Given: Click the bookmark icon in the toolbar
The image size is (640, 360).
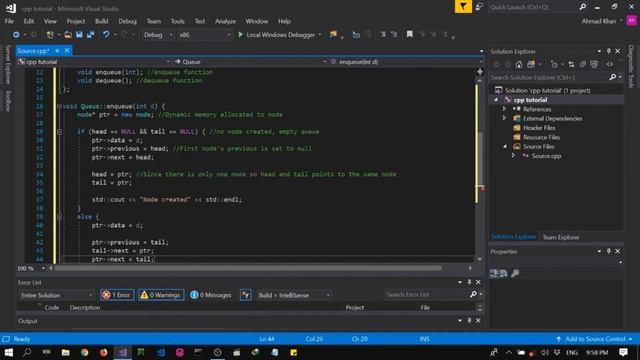Looking at the screenshot, I should tap(409, 35).
